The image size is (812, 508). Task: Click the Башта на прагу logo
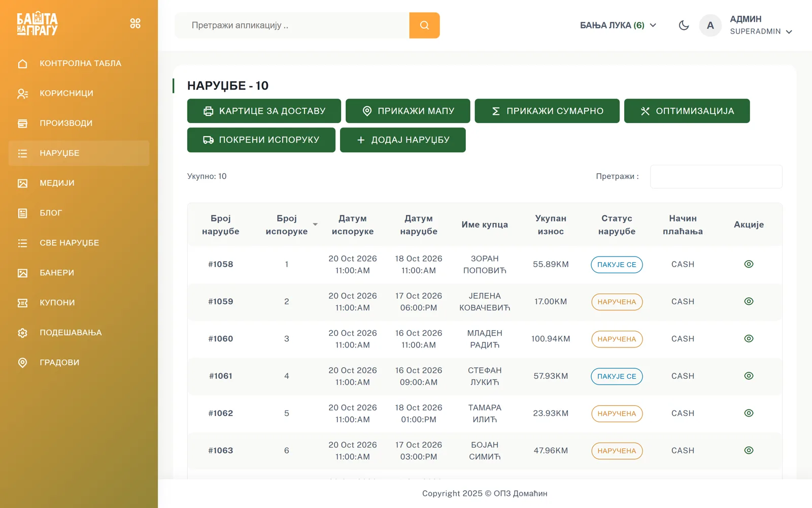tap(38, 24)
